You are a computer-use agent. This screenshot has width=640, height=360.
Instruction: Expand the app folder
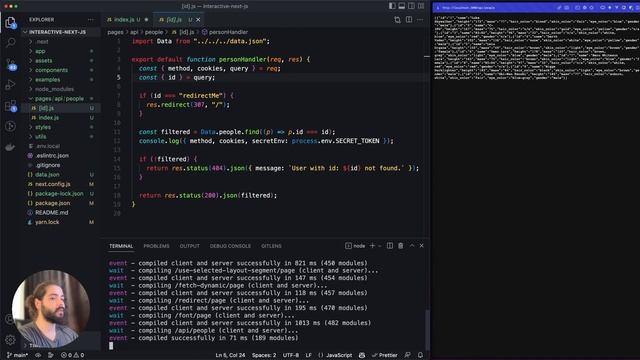tap(40, 51)
